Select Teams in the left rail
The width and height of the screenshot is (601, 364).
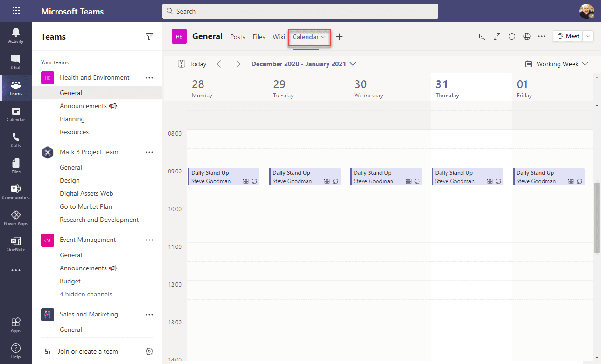(x=16, y=88)
